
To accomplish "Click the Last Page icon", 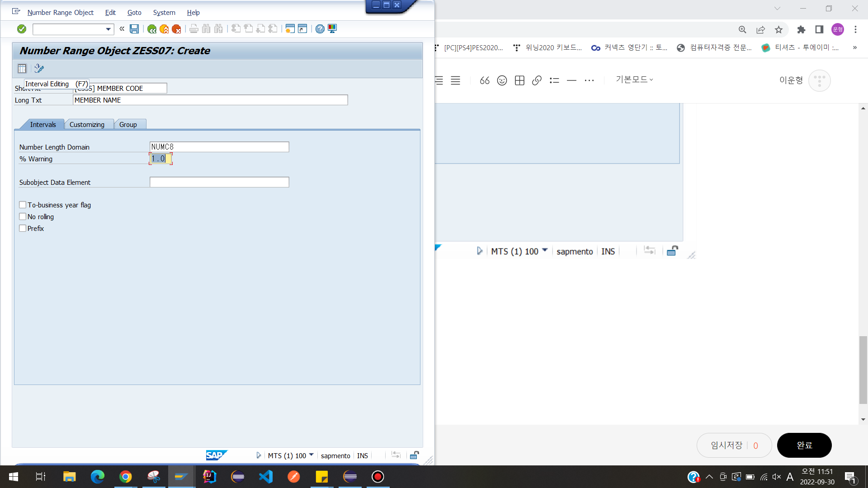I will [273, 29].
